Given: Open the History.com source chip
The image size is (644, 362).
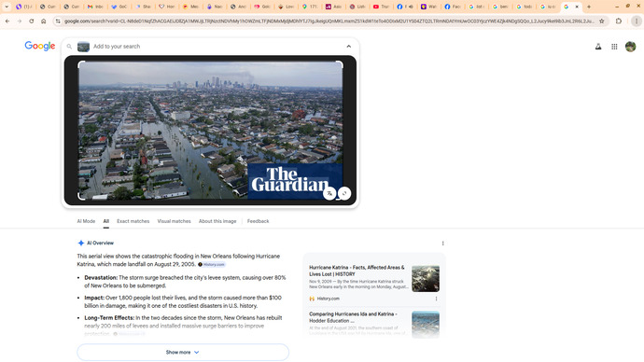Looking at the screenshot, I should pyautogui.click(x=212, y=264).
